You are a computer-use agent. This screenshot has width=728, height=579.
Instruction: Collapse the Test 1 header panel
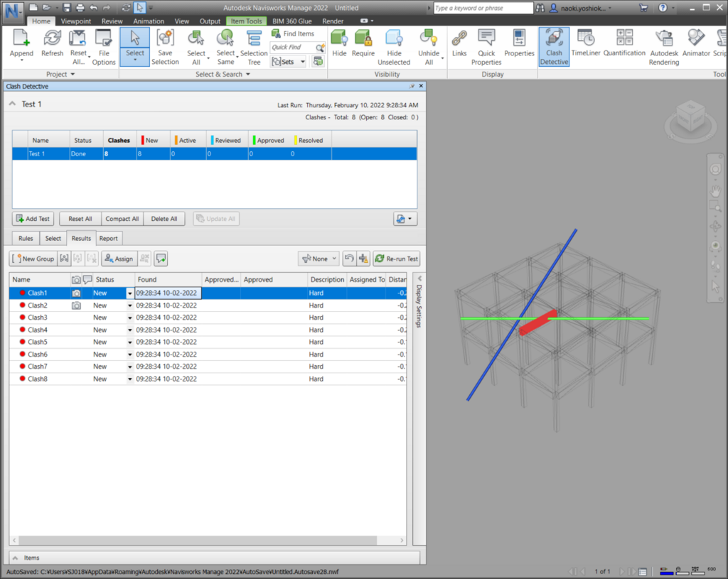click(13, 104)
